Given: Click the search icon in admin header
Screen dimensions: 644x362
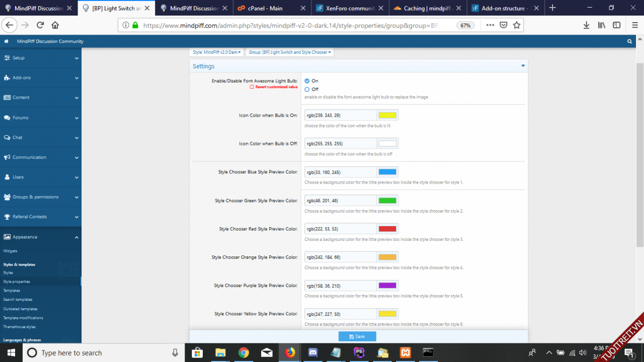Looking at the screenshot, I should click(x=629, y=41).
